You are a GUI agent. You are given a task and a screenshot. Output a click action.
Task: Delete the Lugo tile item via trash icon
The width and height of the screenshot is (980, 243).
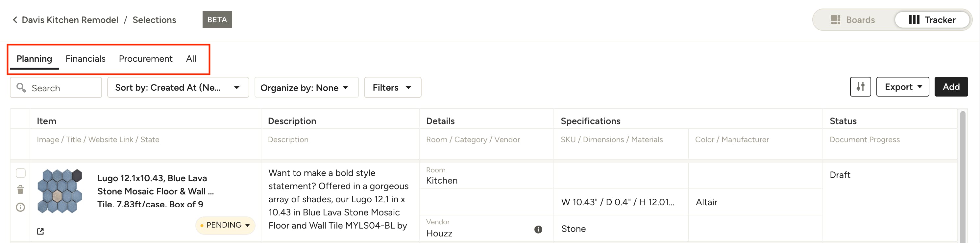click(x=20, y=189)
